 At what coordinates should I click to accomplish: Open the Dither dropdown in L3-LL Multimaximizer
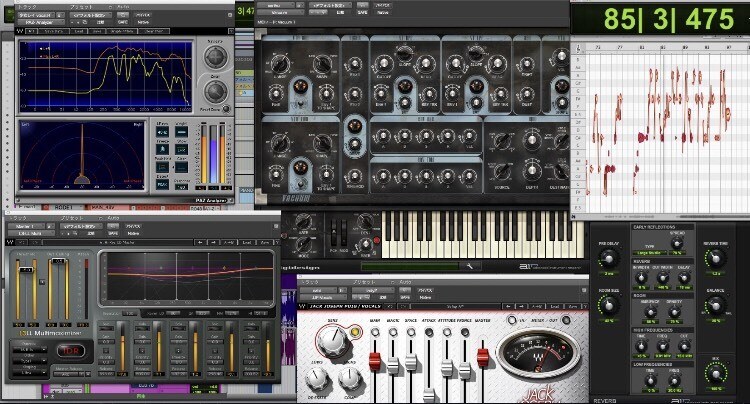29,361
